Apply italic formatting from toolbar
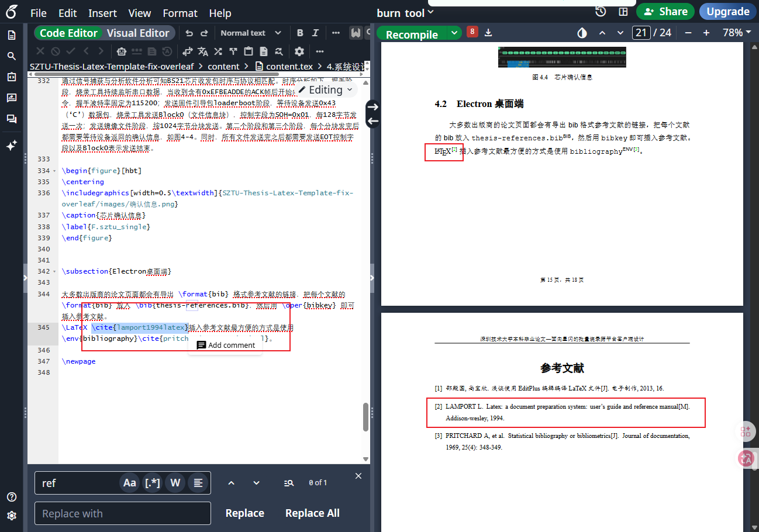 316,33
